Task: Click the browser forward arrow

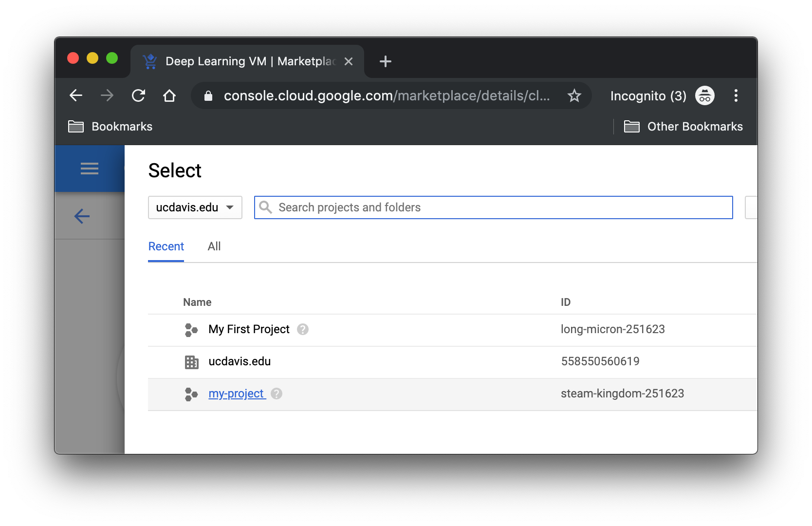Action: [x=107, y=95]
